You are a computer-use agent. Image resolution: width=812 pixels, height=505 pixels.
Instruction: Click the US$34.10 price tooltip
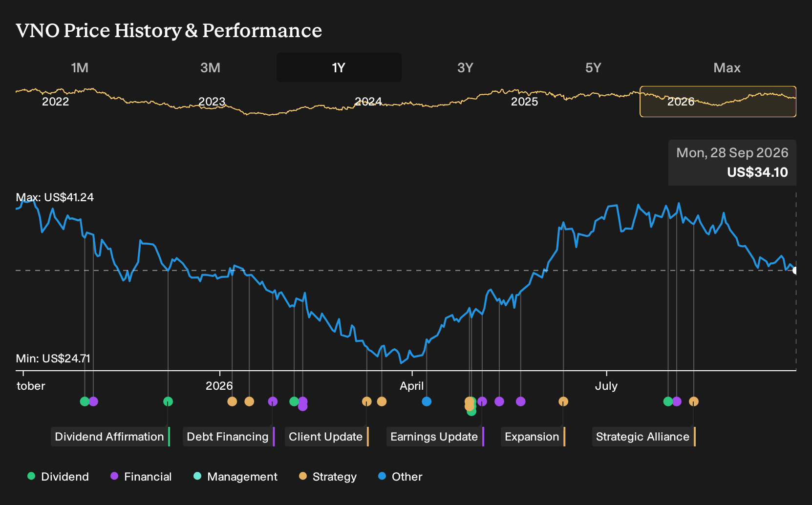point(732,163)
